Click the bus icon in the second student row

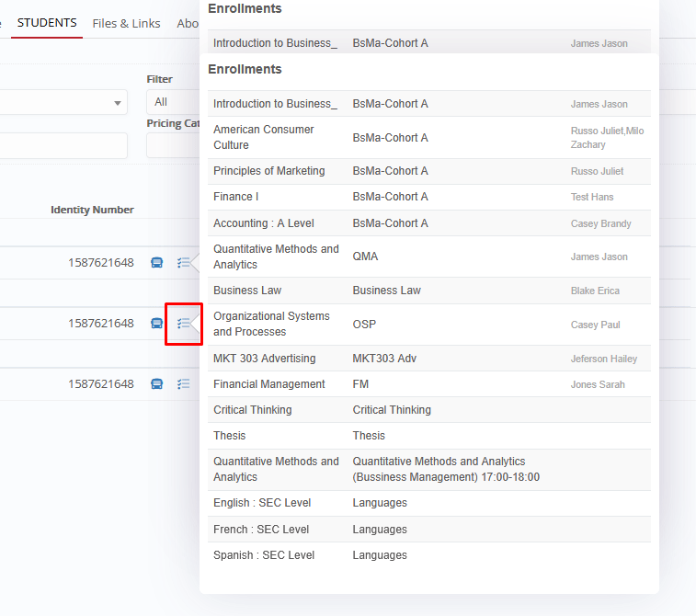click(x=157, y=324)
